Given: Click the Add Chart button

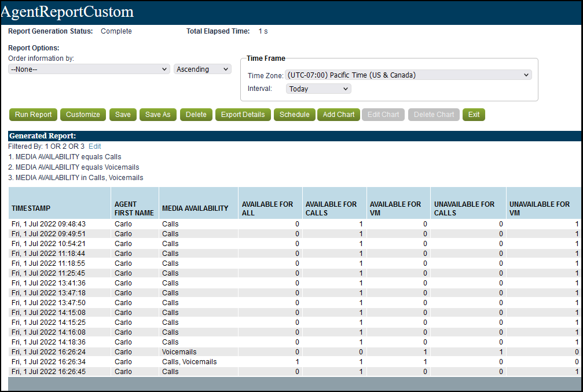Looking at the screenshot, I should click(x=338, y=115).
